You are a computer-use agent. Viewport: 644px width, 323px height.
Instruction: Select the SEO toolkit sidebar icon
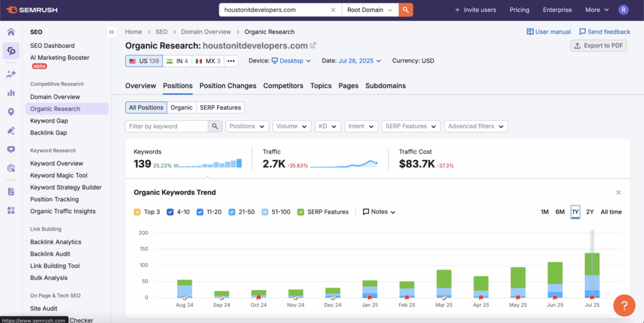point(11,51)
